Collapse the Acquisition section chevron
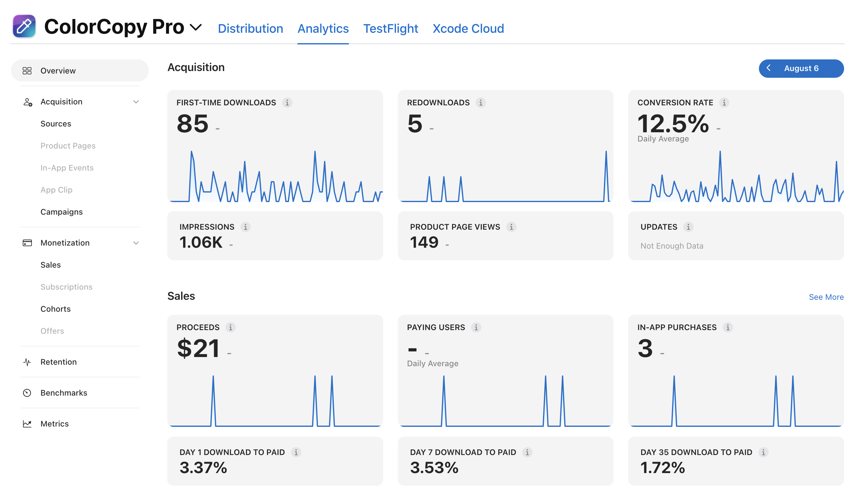 (x=136, y=102)
